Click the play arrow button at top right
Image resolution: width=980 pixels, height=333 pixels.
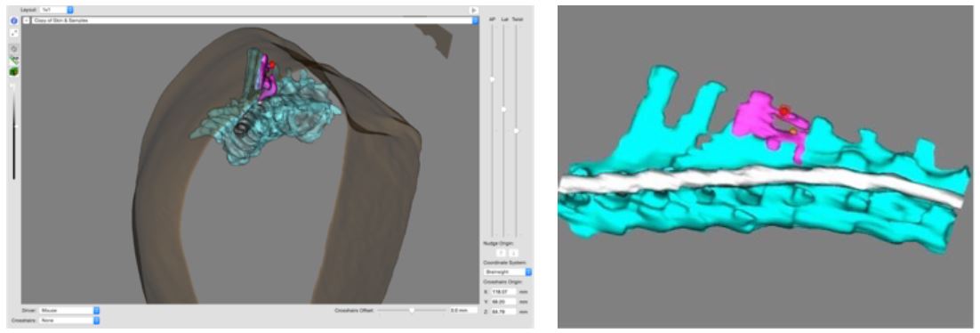click(474, 10)
